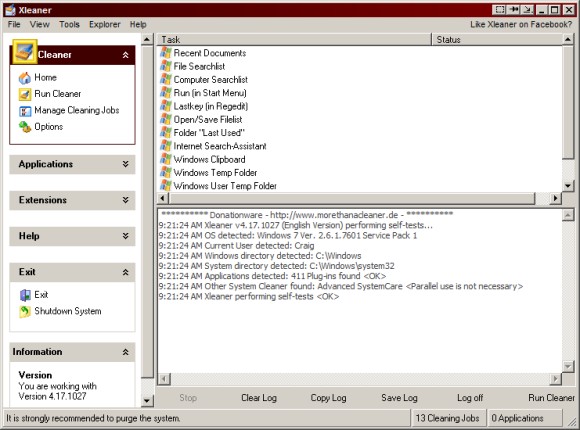This screenshot has width=580, height=430.
Task: Open Manage Cleaning Jobs link
Action: [x=77, y=110]
